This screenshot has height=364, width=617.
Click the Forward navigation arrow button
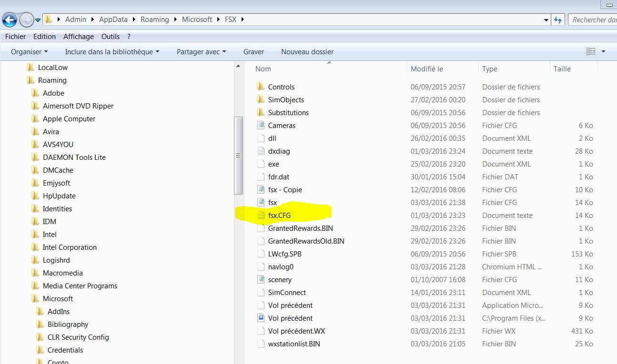click(x=26, y=20)
